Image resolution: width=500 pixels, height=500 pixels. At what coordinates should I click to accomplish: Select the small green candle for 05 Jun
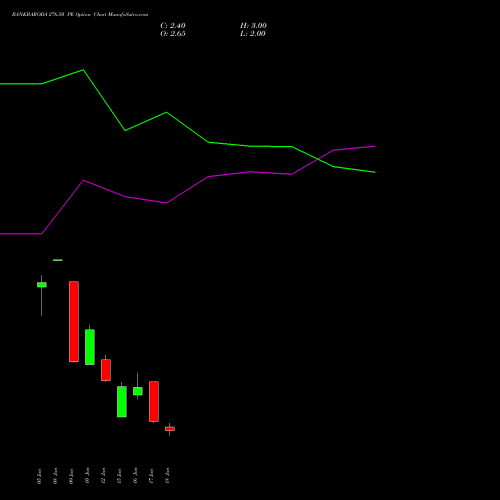point(42,285)
